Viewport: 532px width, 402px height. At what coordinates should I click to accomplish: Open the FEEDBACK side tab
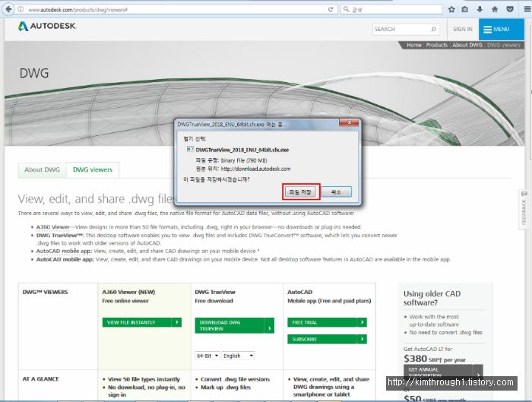[x=524, y=210]
